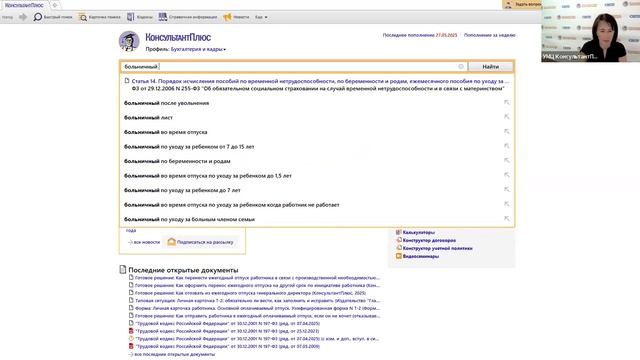Open Типовая ситуация Личная карточка Т-2
The height and width of the screenshot is (360, 640).
click(257, 301)
